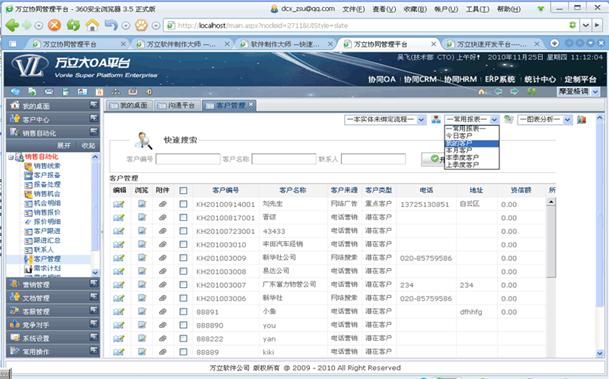This screenshot has width=609, height=379.
Task: Click the orange stop loading button
Action: pyautogui.click(x=54, y=26)
